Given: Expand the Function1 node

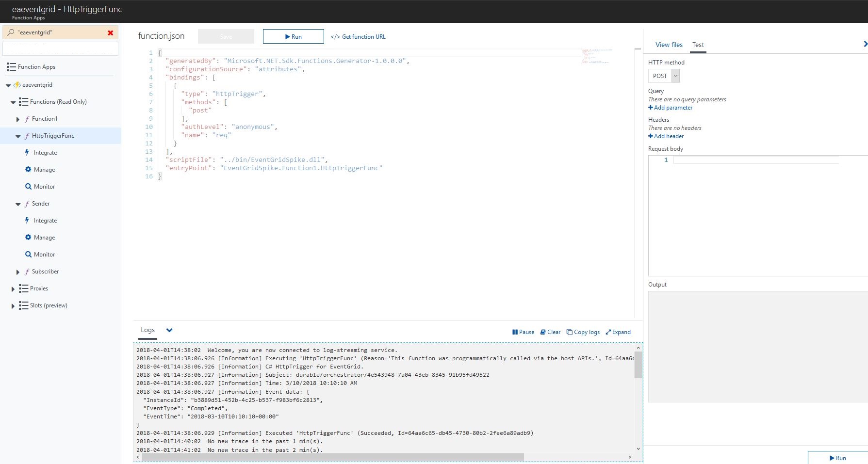Looking at the screenshot, I should point(18,118).
